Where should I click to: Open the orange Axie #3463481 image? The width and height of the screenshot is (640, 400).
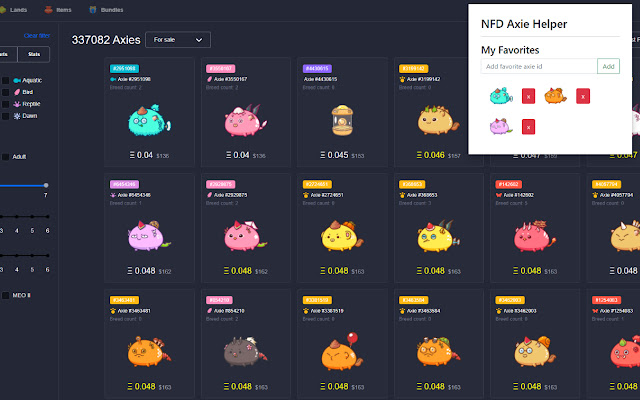149,351
